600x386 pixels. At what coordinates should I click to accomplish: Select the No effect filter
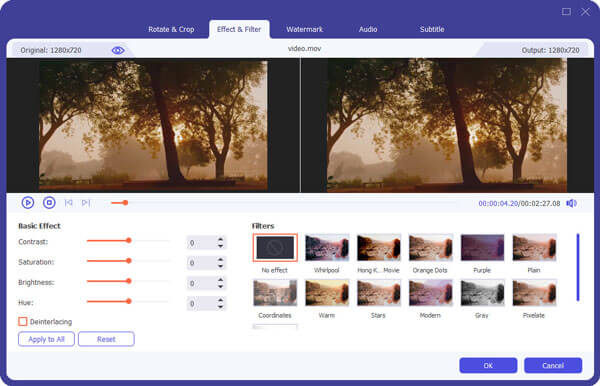275,248
